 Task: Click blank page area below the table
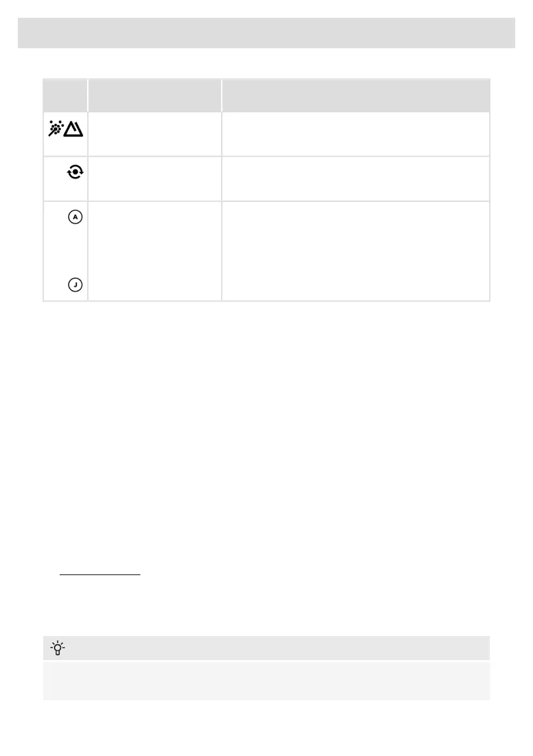point(266,432)
